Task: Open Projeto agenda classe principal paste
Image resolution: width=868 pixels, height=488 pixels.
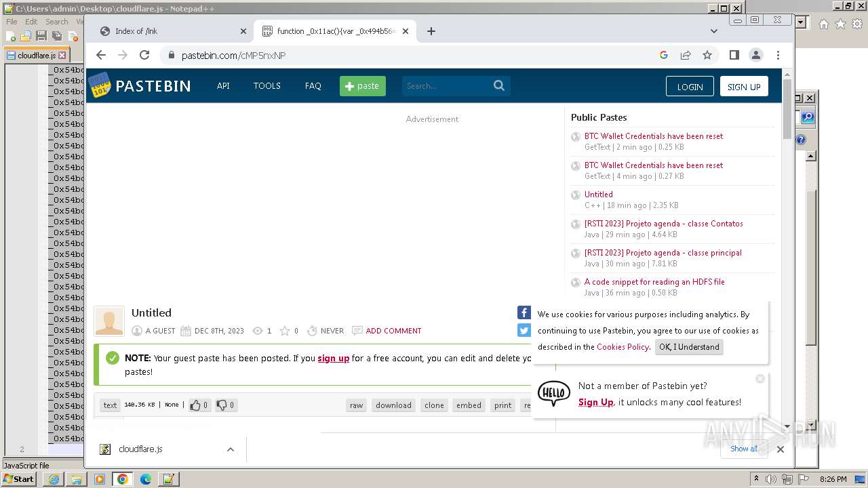Action: [663, 253]
